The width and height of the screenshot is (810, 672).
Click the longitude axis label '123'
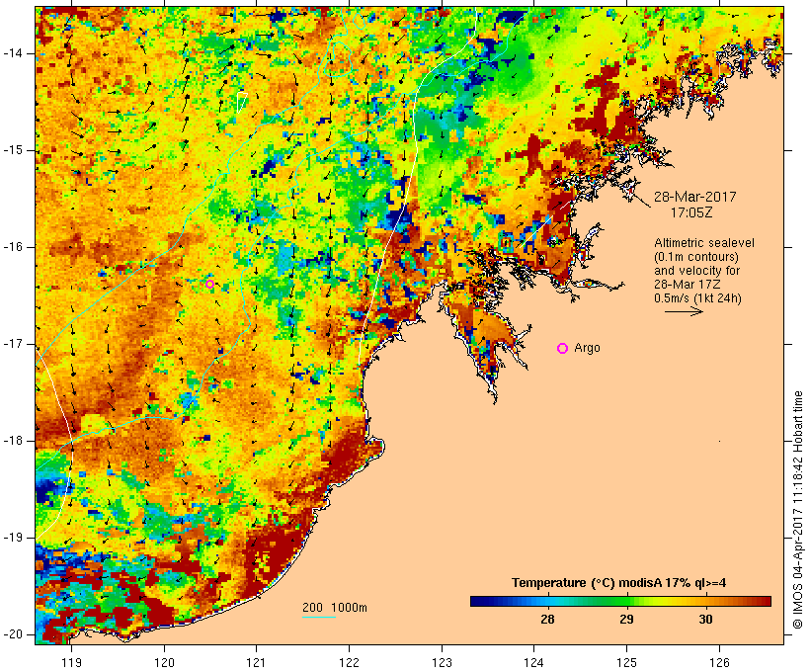tap(442, 663)
